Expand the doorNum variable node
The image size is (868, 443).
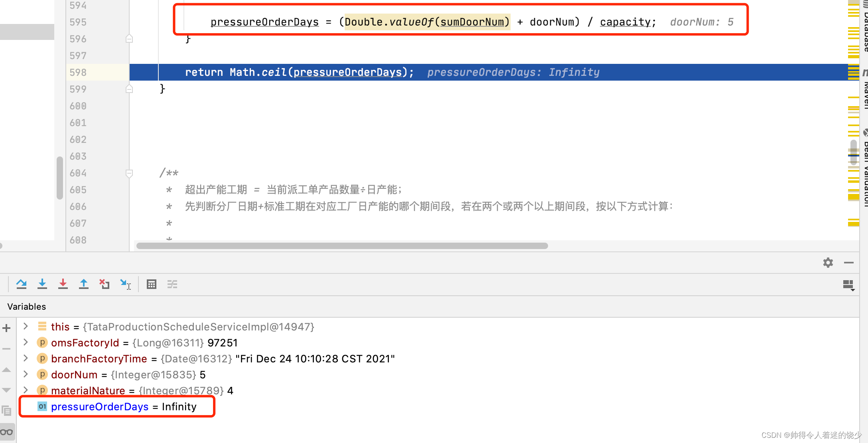(x=26, y=374)
